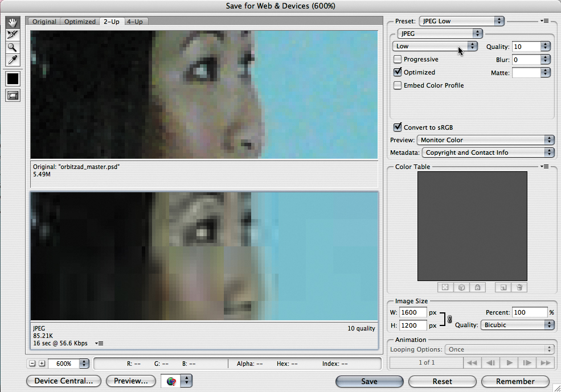Screen dimensions: 561x392
Task: Click the Color Table trash icon
Action: [519, 288]
